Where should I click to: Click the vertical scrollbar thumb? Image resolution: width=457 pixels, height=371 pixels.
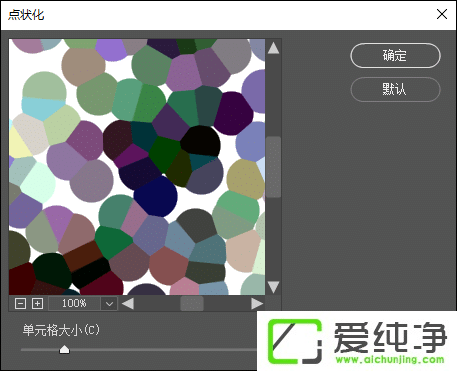(x=273, y=167)
